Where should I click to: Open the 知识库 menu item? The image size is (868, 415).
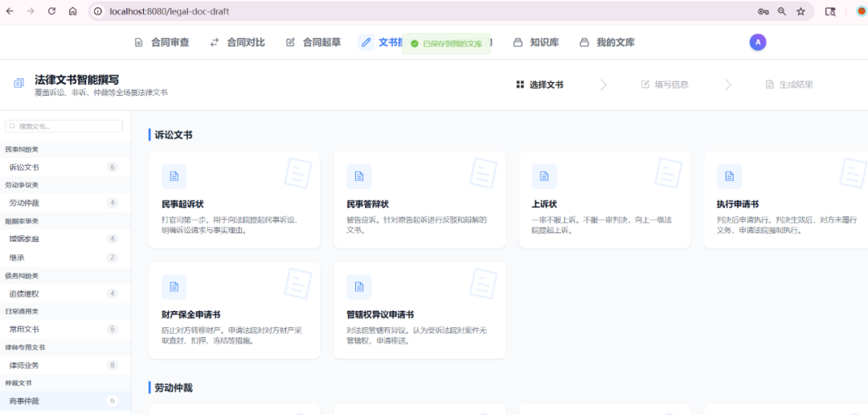(535, 43)
